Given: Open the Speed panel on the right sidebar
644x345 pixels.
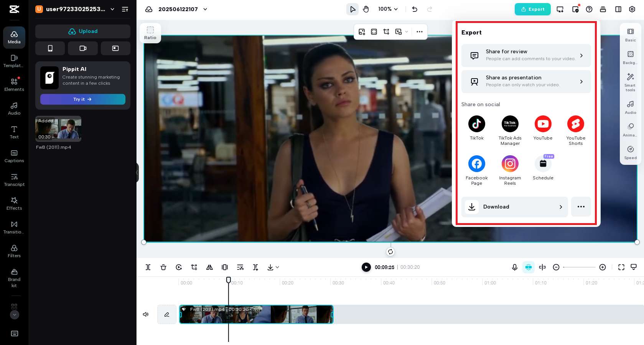Looking at the screenshot, I should point(630,152).
